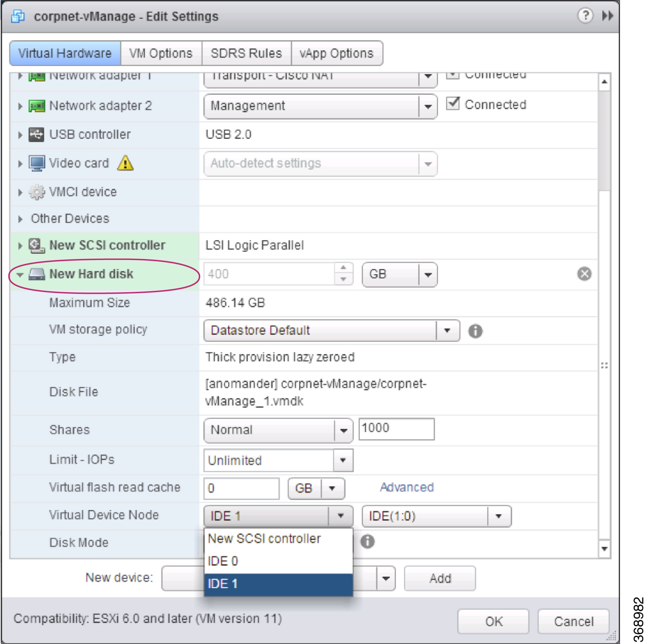Switch to the SDRS Rules tab

click(246, 53)
